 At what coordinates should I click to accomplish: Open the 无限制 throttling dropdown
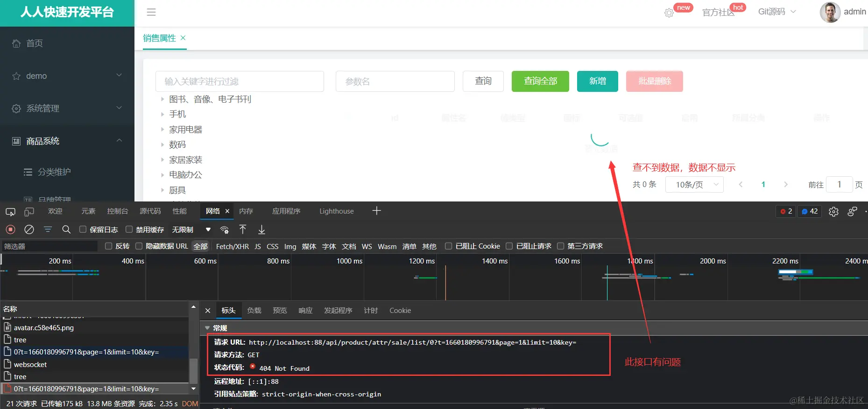point(191,229)
